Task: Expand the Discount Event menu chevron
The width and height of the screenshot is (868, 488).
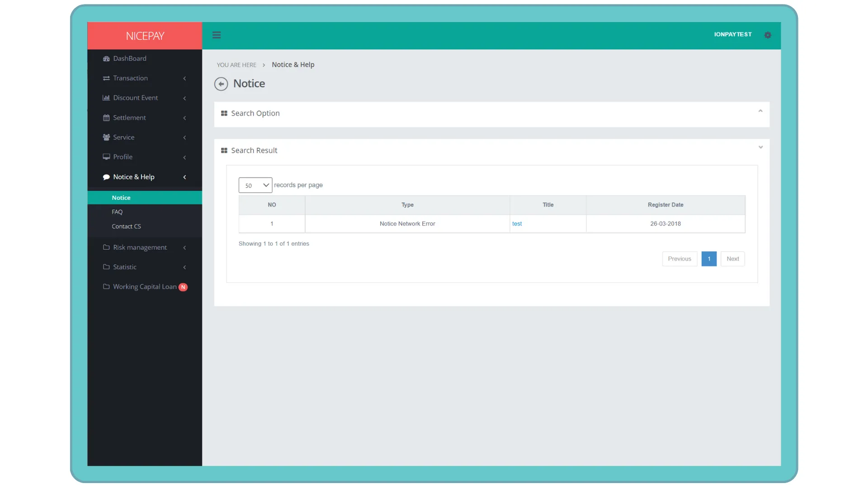Action: pyautogui.click(x=184, y=98)
